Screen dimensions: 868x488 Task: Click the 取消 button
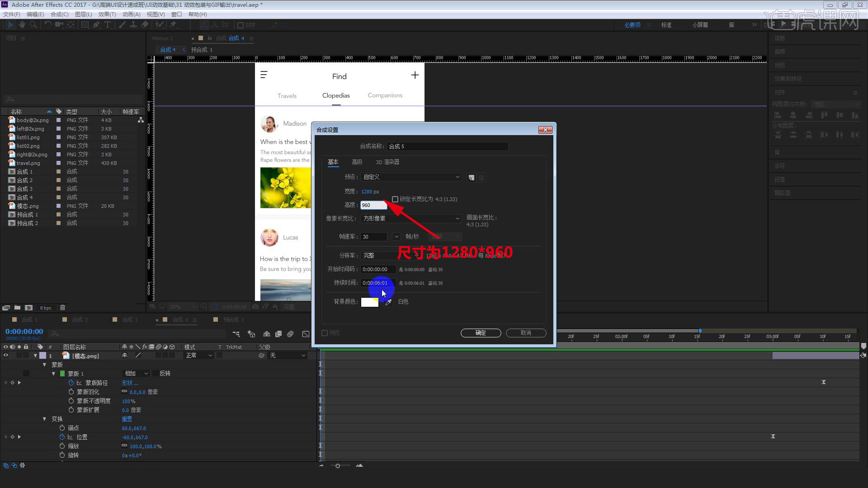point(526,333)
